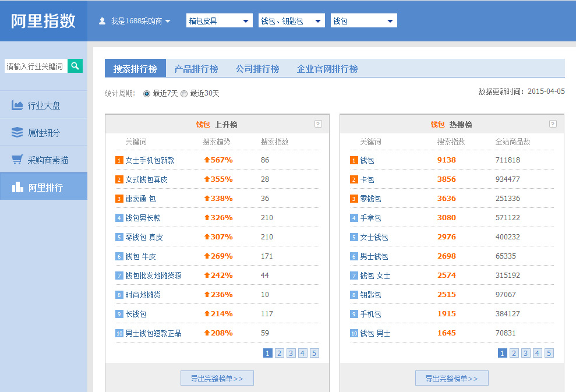Select the 最近30天 radio button
The image size is (576, 392).
click(184, 94)
